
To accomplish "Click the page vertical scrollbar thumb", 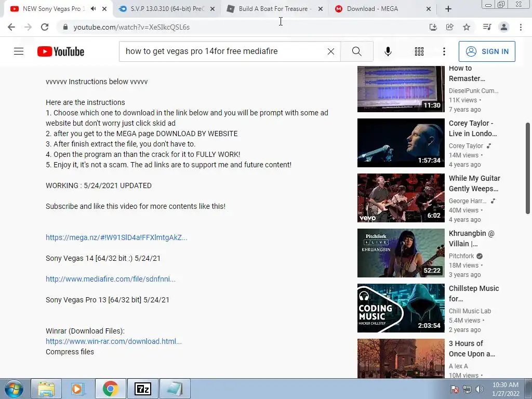I will 528,168.
